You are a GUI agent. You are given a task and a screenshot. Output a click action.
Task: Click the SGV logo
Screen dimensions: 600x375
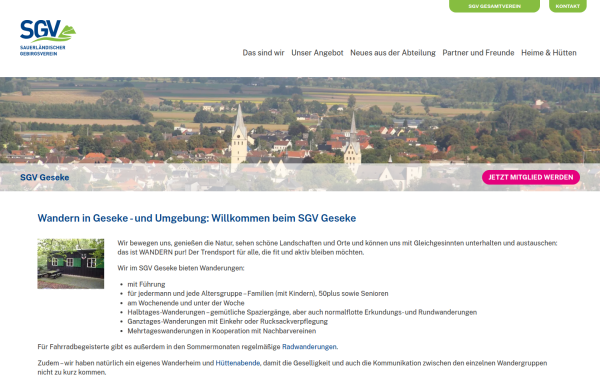click(47, 38)
